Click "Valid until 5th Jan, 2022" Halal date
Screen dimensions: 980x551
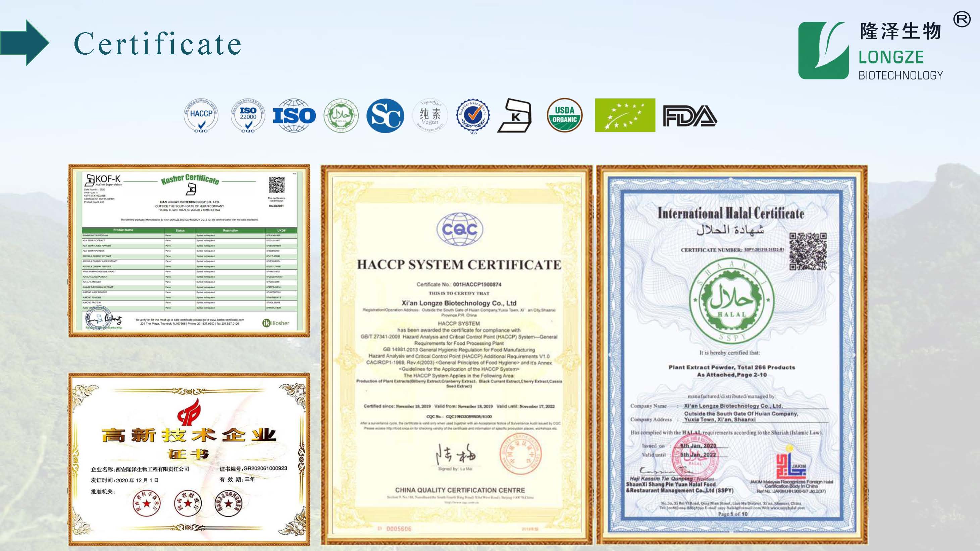679,455
